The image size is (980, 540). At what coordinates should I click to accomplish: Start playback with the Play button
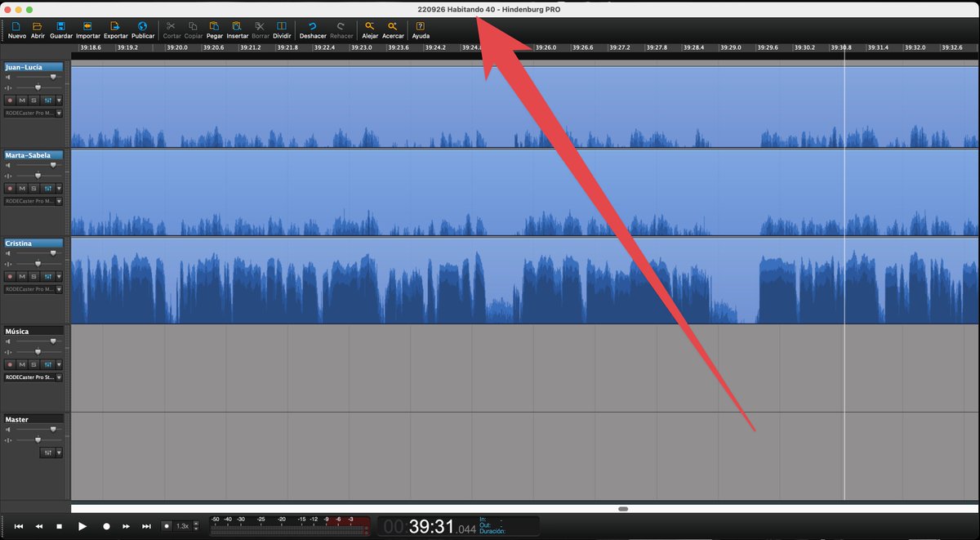(82, 527)
